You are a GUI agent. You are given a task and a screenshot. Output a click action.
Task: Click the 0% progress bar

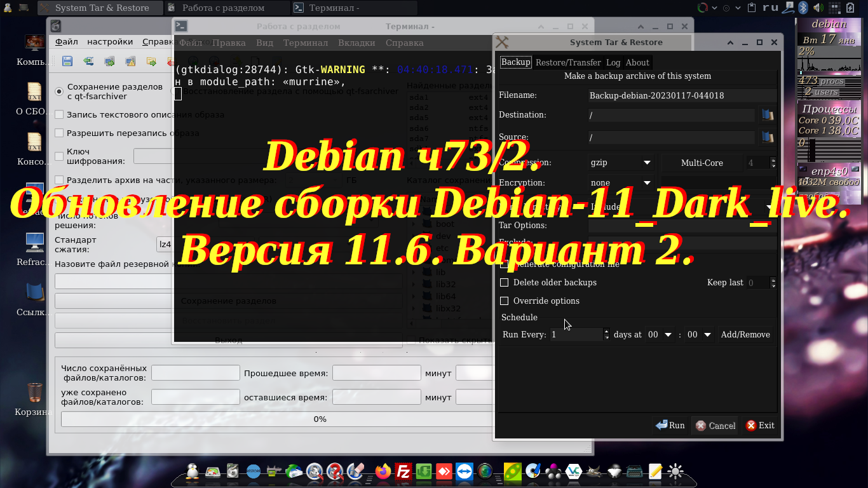(320, 419)
